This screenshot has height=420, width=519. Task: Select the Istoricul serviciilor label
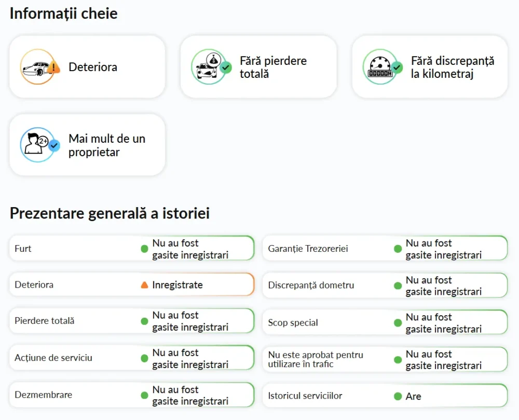(305, 396)
